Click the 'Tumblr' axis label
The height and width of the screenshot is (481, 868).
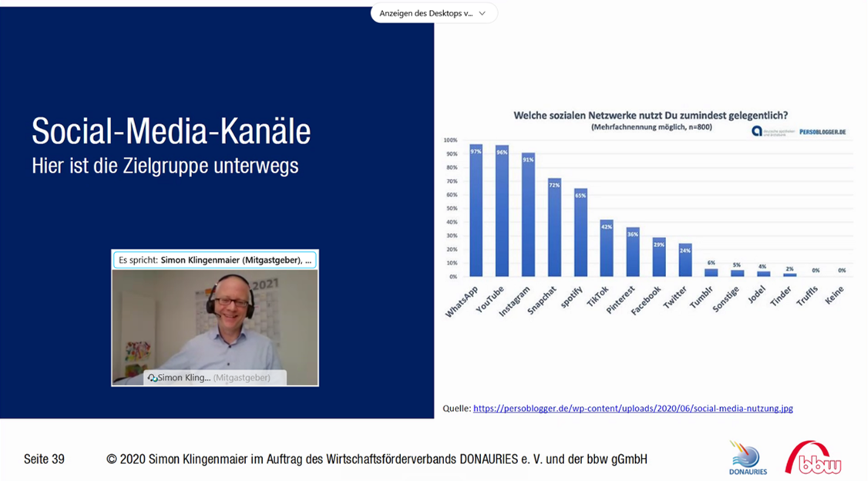[700, 298]
